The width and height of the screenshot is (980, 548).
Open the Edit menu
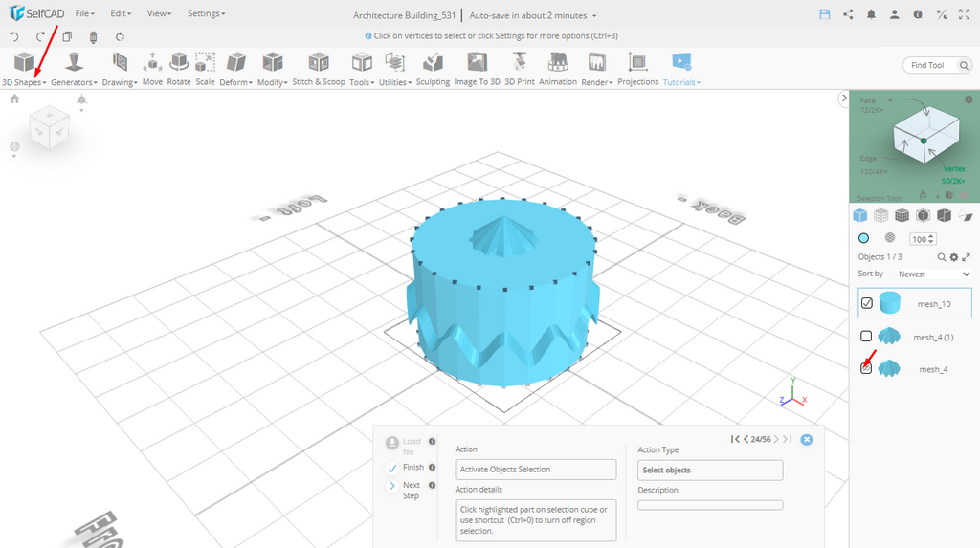pyautogui.click(x=121, y=13)
